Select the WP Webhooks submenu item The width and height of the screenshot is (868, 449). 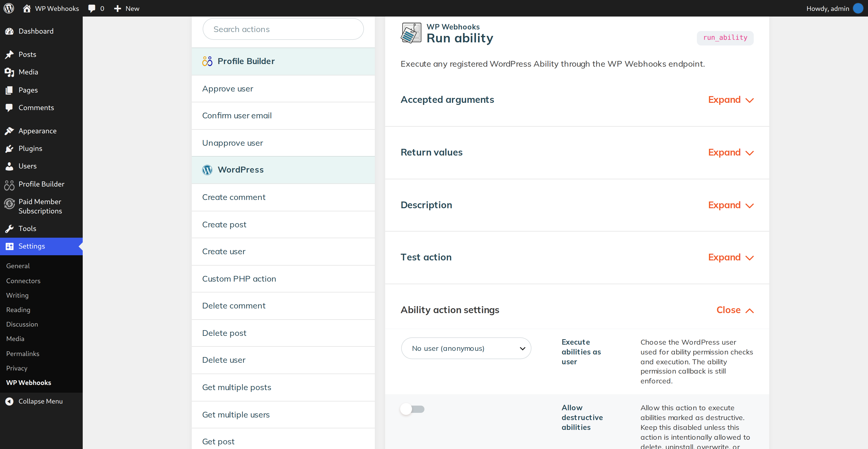pyautogui.click(x=29, y=382)
